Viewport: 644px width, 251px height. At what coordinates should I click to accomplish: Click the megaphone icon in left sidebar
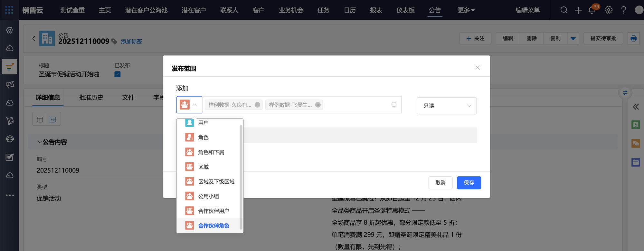point(10,85)
